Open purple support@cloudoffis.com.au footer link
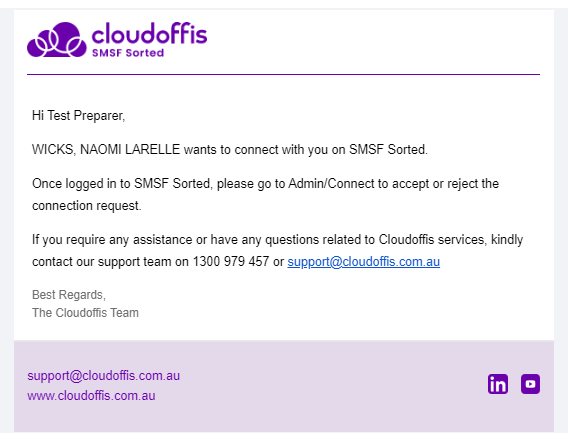This screenshot has height=441, width=568. coord(104,376)
